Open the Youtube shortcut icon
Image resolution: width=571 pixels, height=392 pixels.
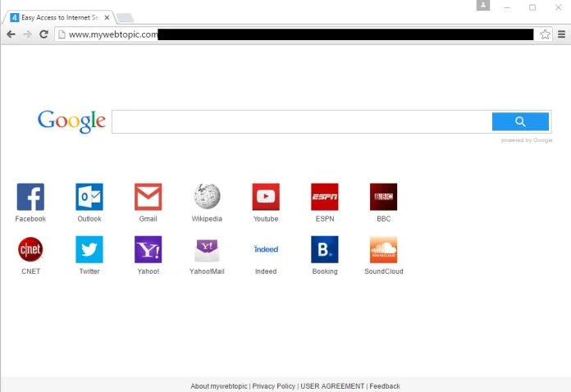tap(266, 197)
